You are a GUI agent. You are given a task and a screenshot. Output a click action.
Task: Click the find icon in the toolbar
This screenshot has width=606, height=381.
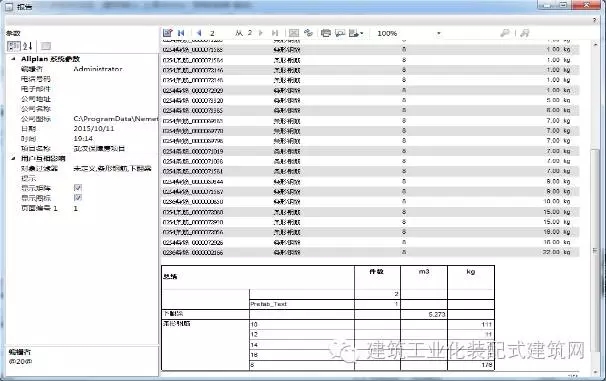pyautogui.click(x=505, y=33)
